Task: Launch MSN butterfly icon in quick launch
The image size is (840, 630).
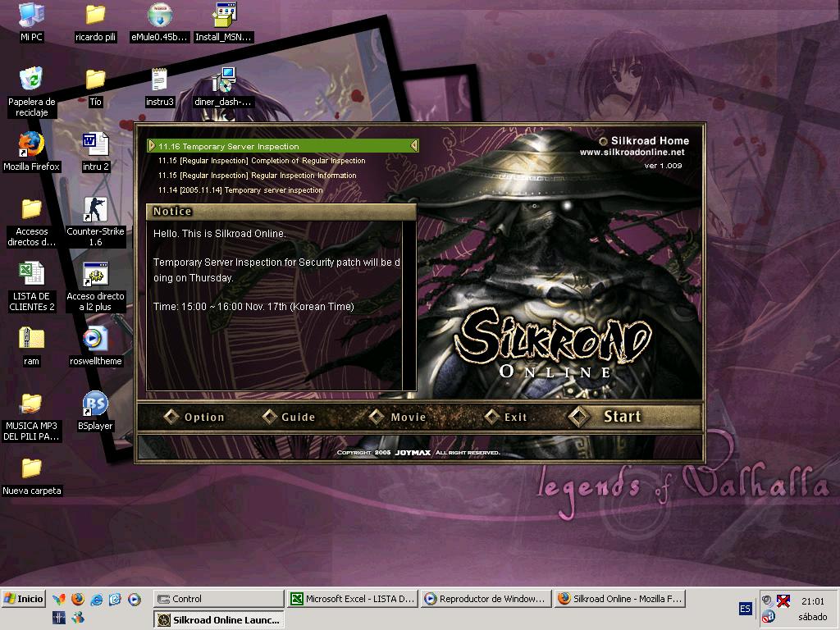Action: point(59,599)
